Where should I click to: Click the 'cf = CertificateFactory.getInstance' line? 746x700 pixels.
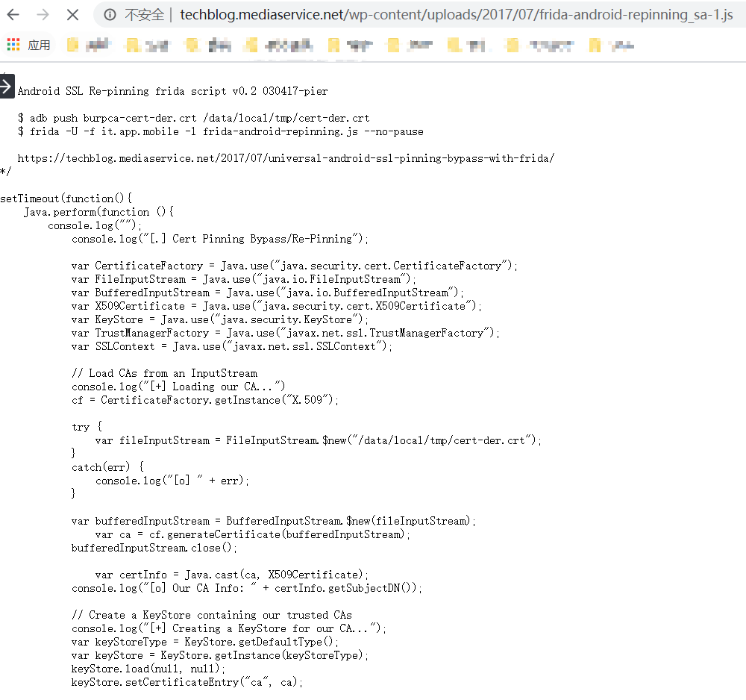205,400
